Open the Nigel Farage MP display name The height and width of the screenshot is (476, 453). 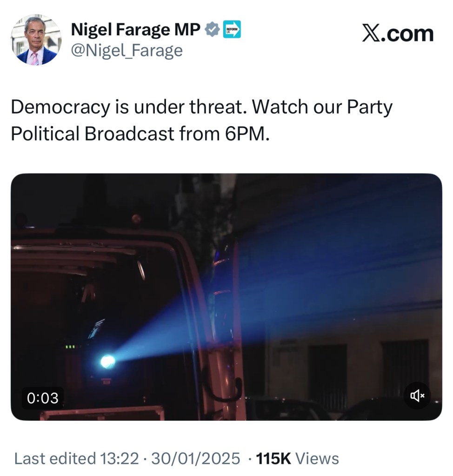[x=135, y=30]
